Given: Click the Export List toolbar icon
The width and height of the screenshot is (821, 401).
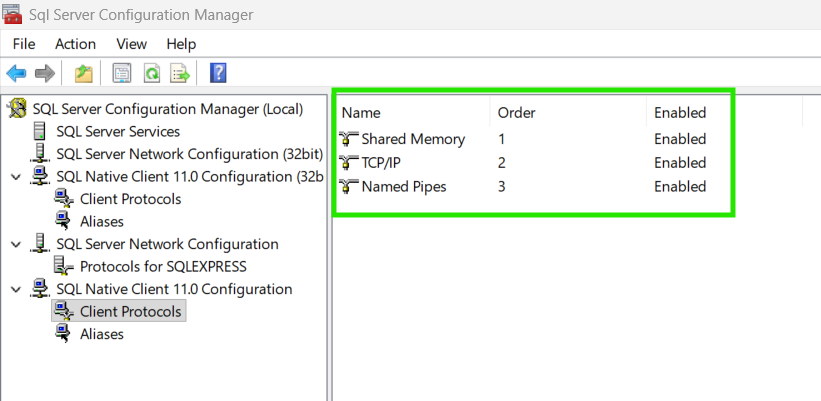Looking at the screenshot, I should (180, 73).
